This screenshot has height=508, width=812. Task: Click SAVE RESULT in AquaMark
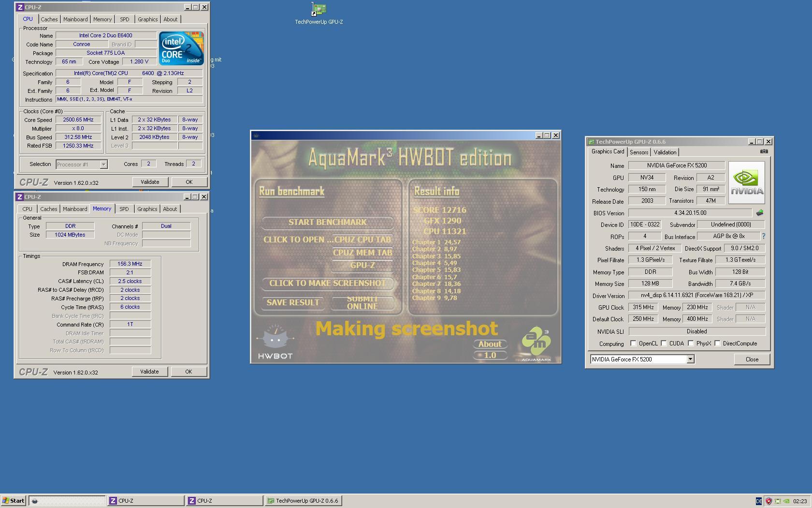pyautogui.click(x=293, y=302)
